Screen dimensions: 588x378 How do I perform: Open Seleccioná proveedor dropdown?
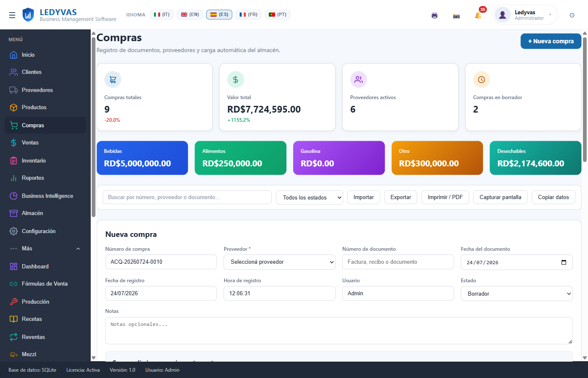pos(280,262)
